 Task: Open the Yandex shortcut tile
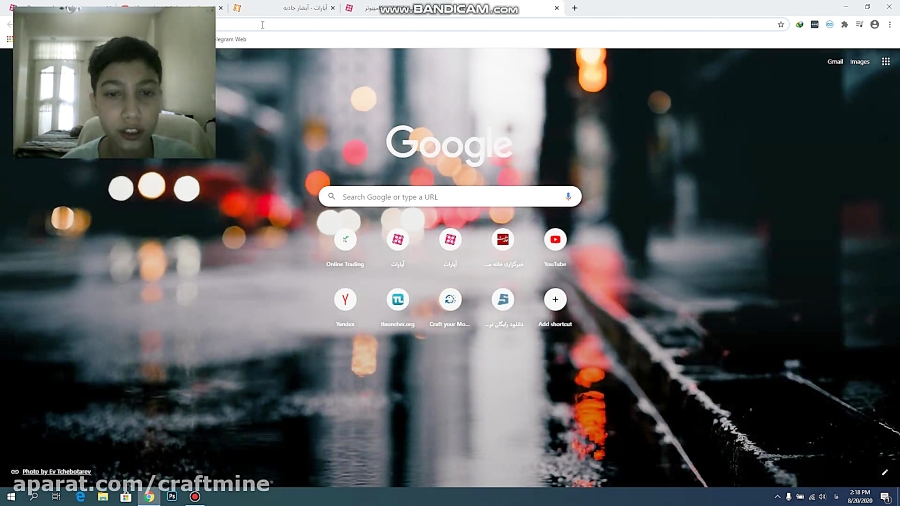345,299
